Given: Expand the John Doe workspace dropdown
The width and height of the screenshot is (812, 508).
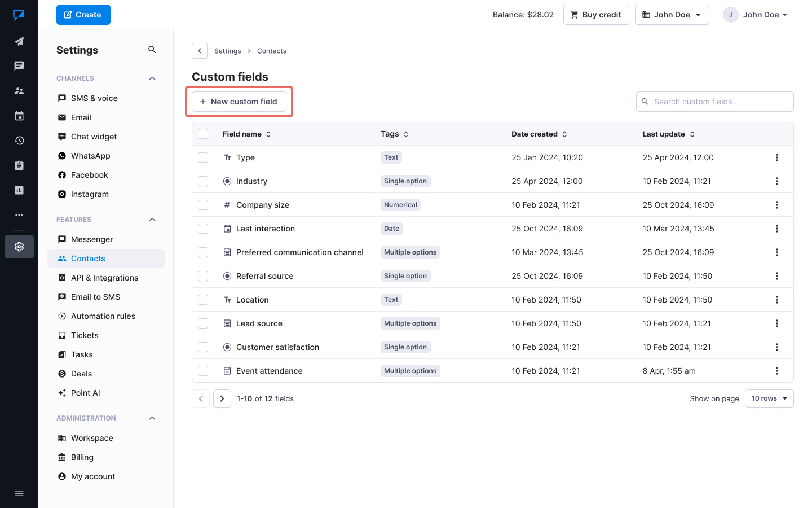Looking at the screenshot, I should tap(672, 15).
